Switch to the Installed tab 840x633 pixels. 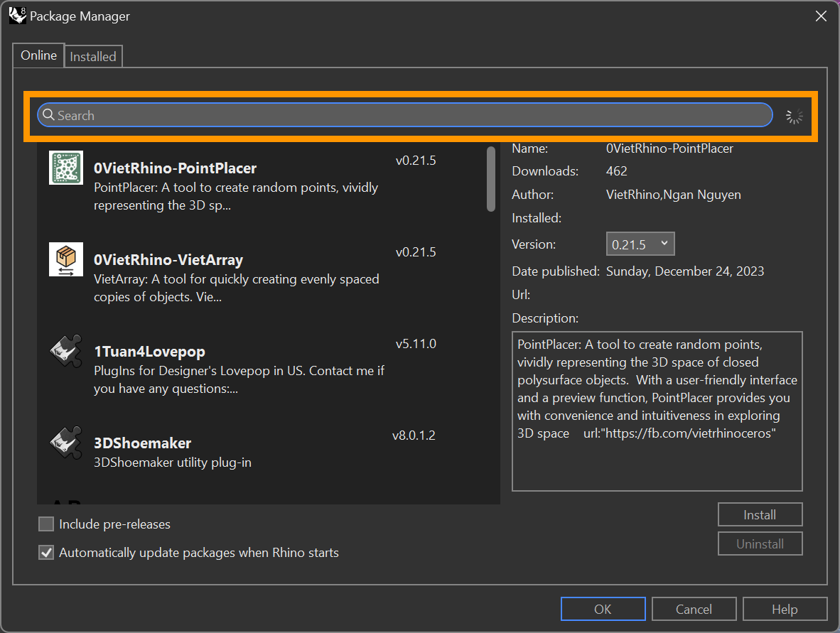tap(92, 56)
